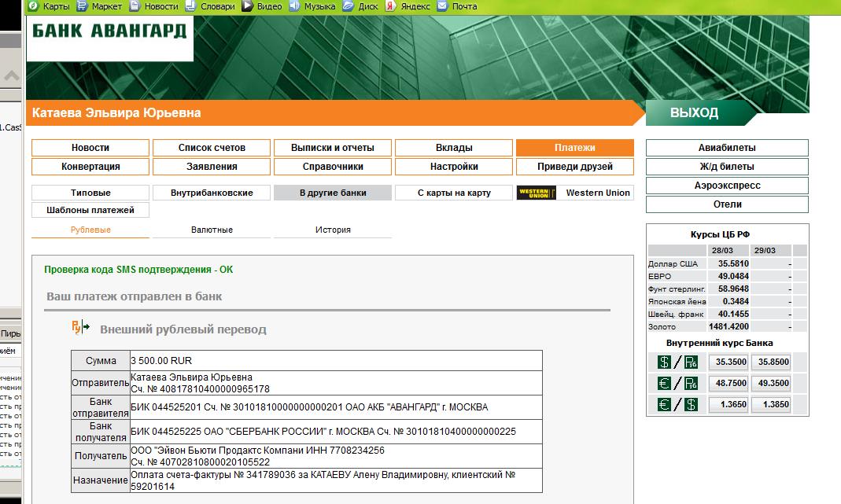Viewport: 841px width, 504px height.
Task: Open Видео bookmark icon
Action: pyautogui.click(x=247, y=6)
